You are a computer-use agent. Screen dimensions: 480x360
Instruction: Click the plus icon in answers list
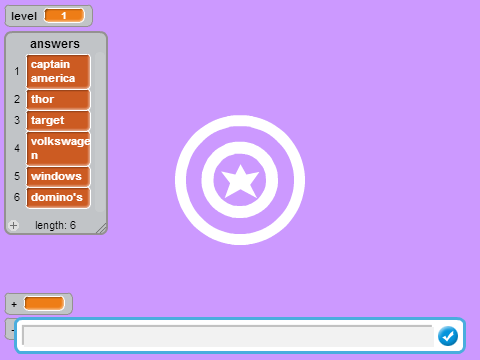point(13,225)
